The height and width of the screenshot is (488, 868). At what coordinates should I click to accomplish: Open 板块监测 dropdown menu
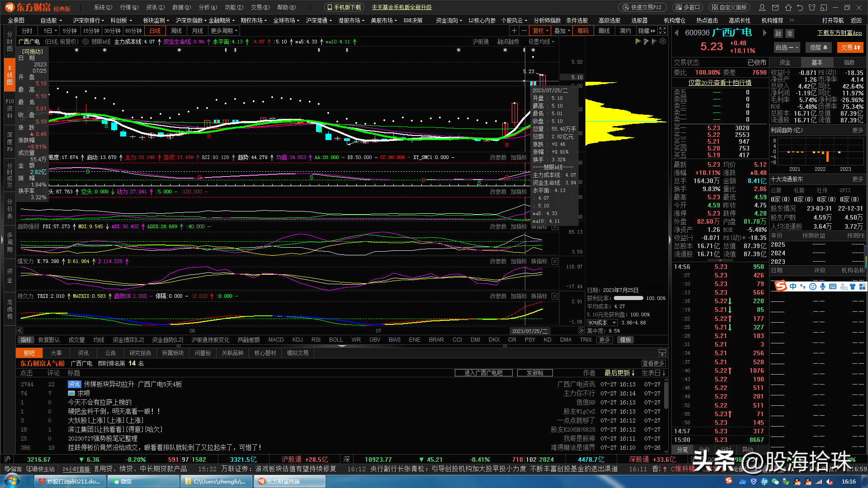pyautogui.click(x=156, y=20)
